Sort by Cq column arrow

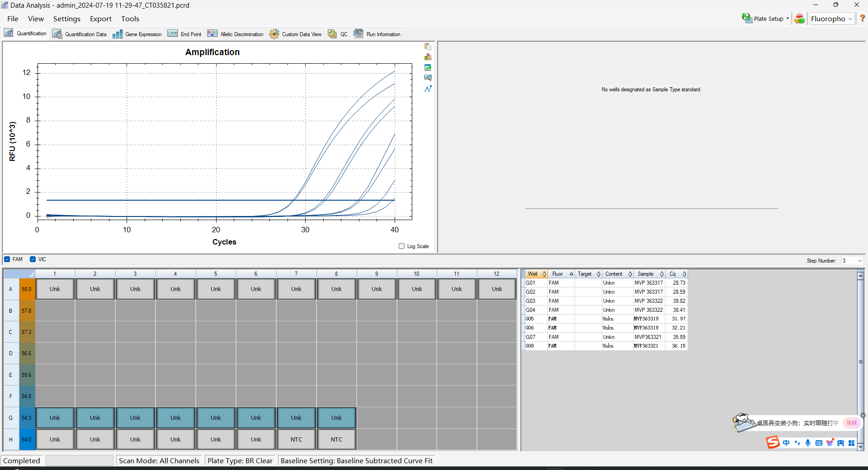click(x=684, y=274)
